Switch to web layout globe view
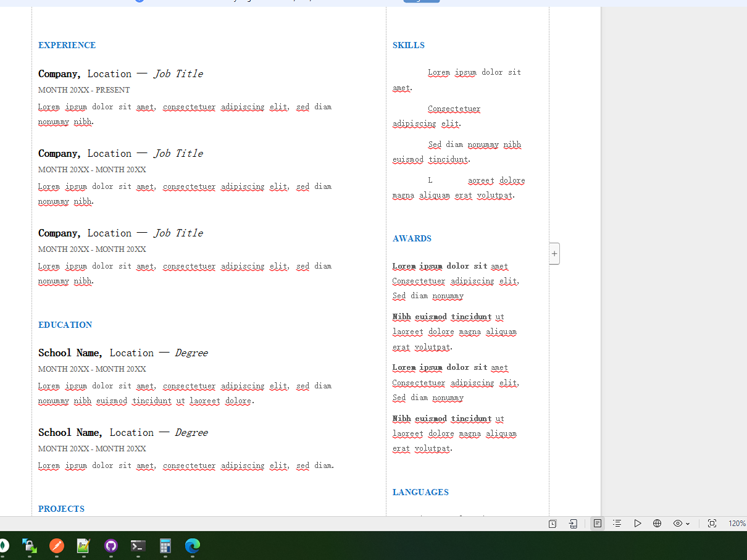This screenshot has width=747, height=560. [x=657, y=524]
